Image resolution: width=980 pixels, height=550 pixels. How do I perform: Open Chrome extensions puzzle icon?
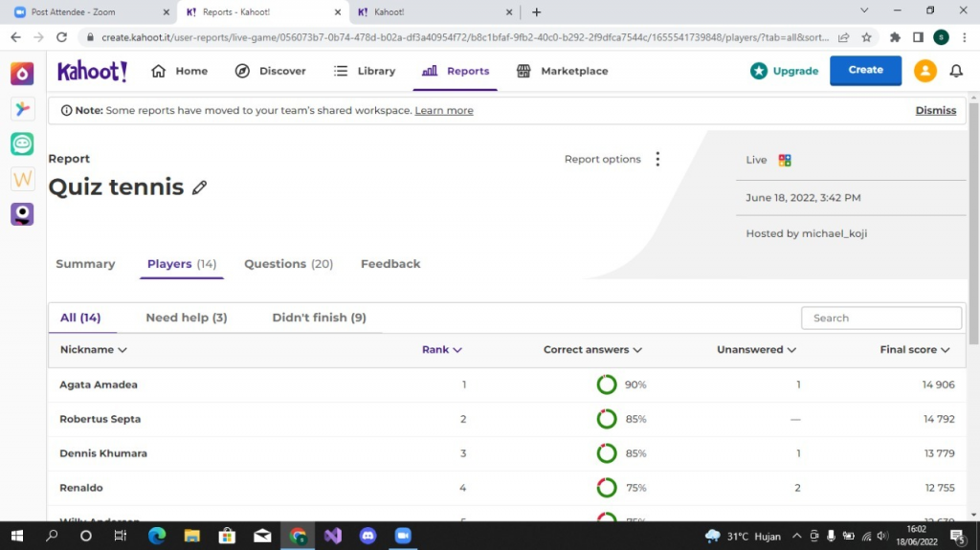(895, 37)
